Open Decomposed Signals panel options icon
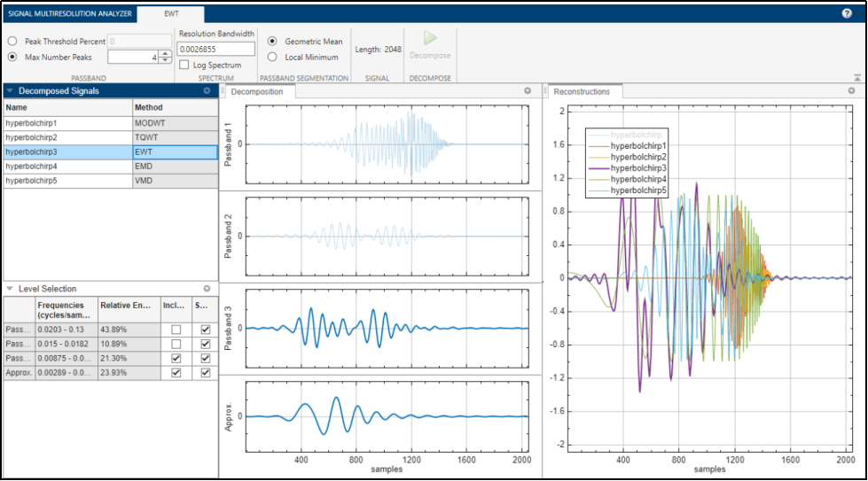 207,90
